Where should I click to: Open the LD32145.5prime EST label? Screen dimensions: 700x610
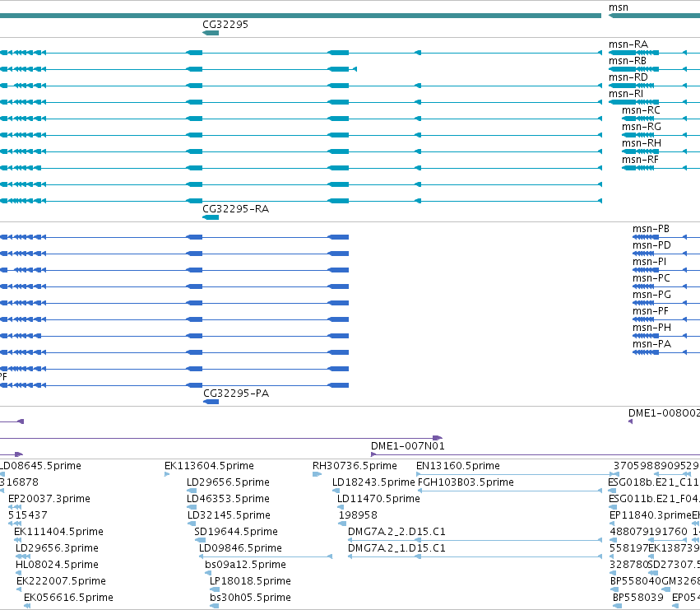click(229, 515)
